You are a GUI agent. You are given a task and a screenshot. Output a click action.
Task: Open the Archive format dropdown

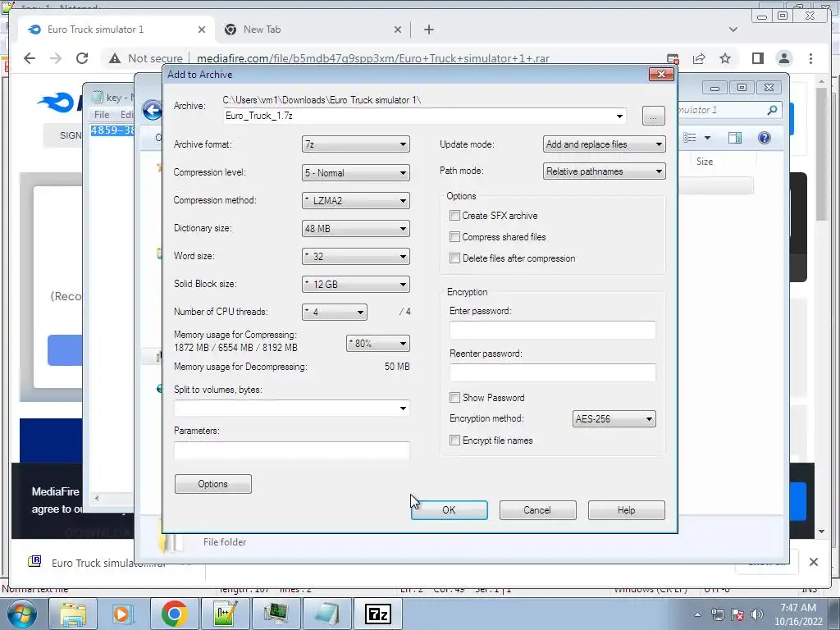356,144
